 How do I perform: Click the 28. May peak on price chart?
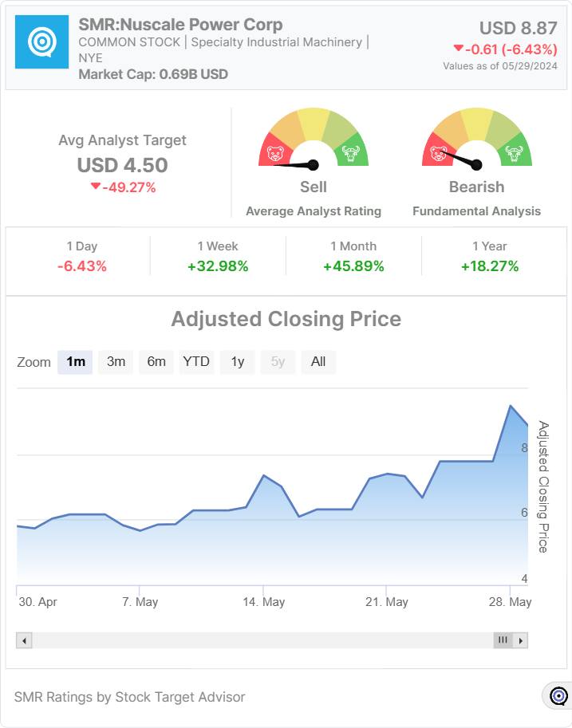(x=511, y=407)
